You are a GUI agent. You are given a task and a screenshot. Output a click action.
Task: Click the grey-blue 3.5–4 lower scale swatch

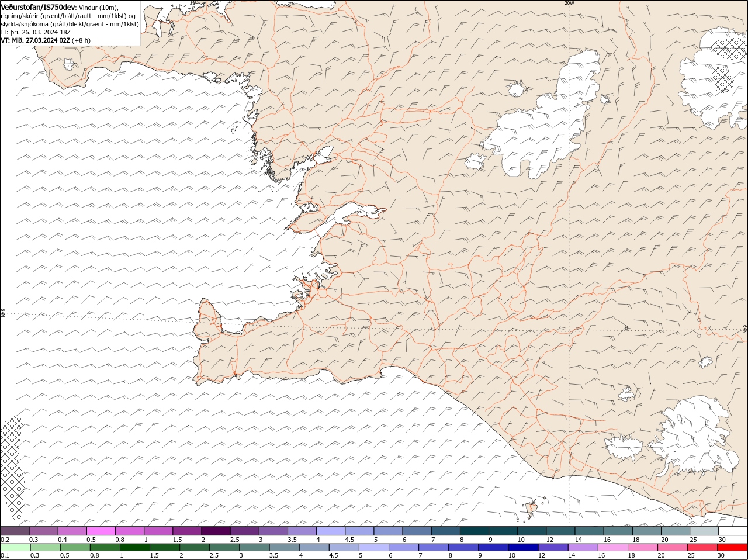284,547
